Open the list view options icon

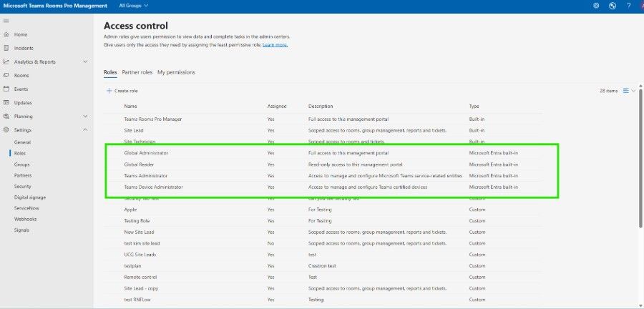[x=625, y=91]
